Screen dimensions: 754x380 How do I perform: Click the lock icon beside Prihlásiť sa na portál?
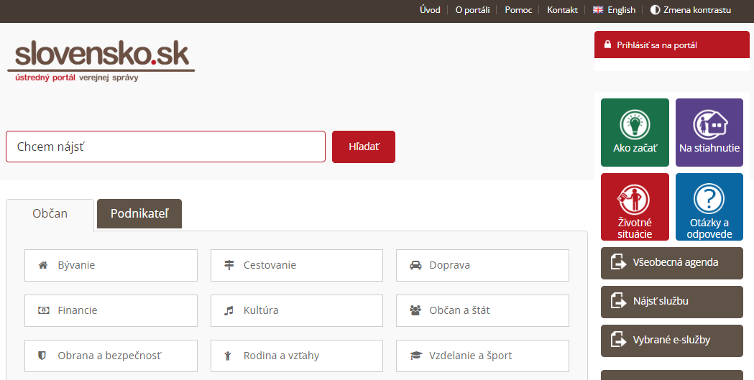[x=607, y=45]
